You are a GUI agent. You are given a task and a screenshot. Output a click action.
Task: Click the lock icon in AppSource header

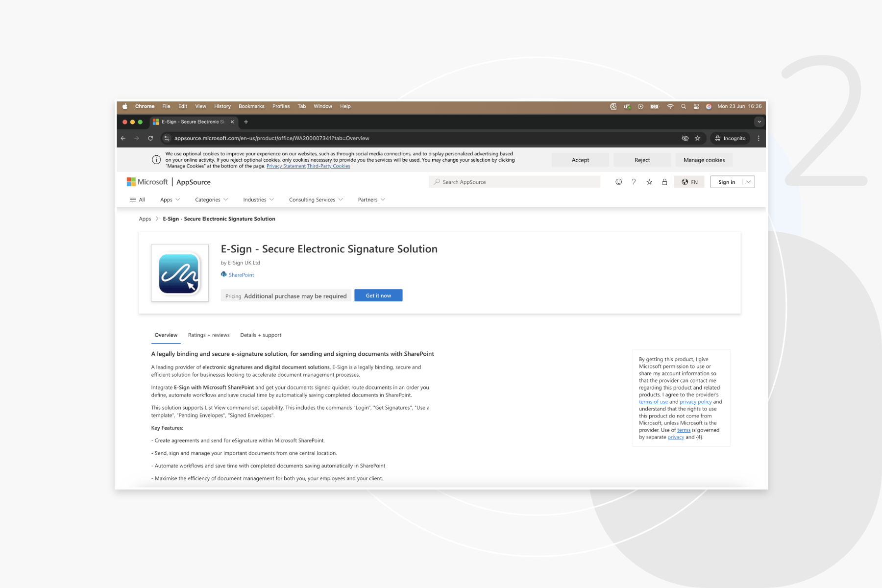(664, 182)
